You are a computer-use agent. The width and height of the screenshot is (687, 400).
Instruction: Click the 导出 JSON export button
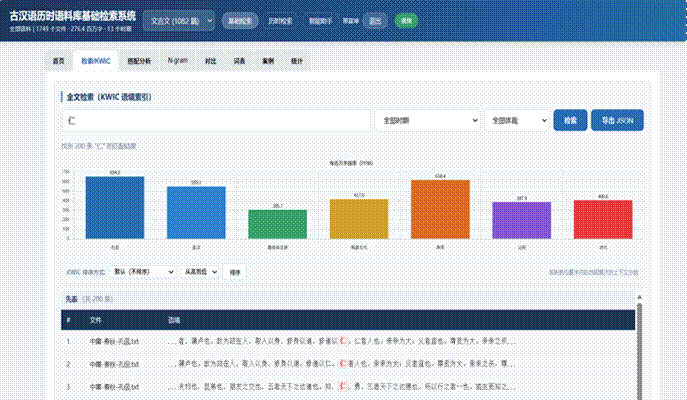pos(617,120)
